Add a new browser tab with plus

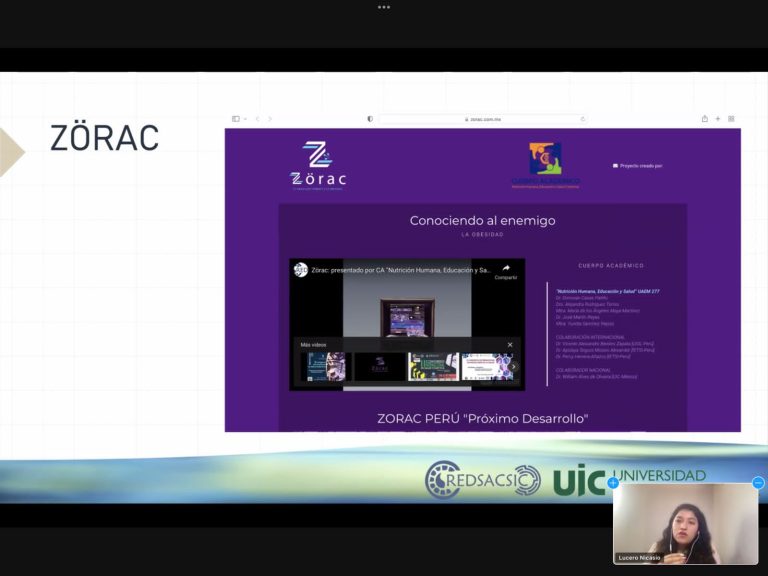(x=717, y=119)
